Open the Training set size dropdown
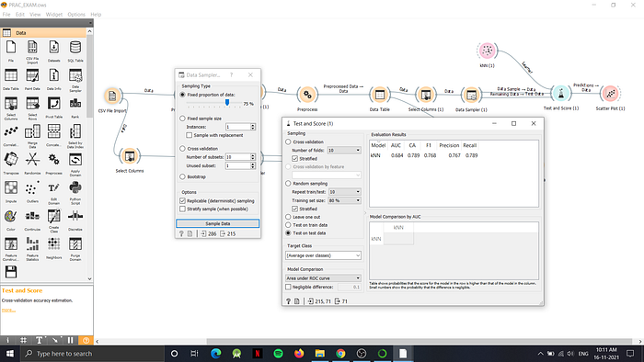 tap(344, 200)
